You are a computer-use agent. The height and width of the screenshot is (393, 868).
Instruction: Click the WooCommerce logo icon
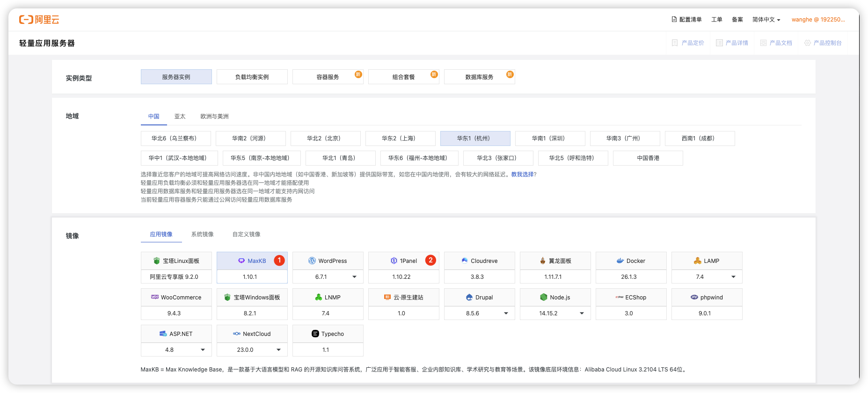coord(155,297)
